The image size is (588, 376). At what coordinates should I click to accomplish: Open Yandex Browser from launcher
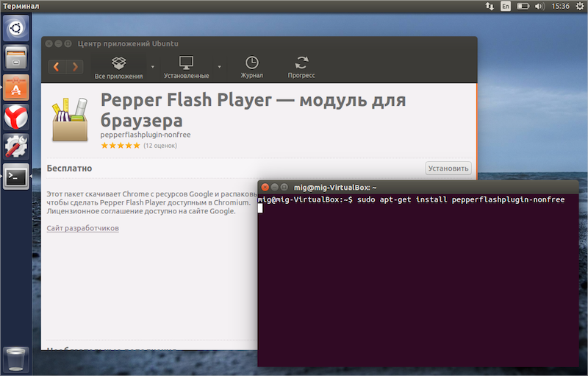point(16,117)
